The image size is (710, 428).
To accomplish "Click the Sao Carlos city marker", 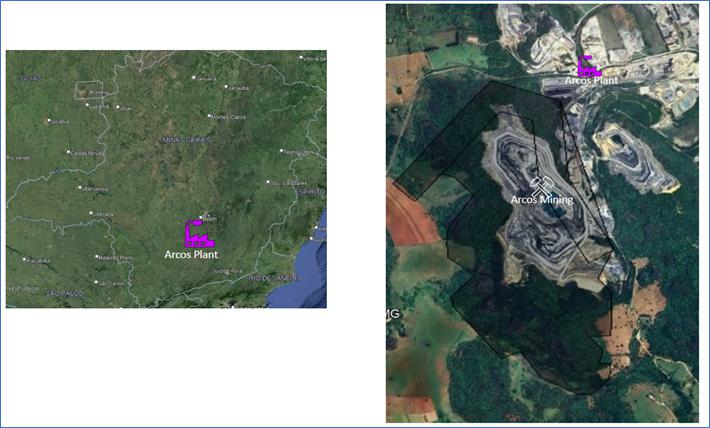I will [95, 283].
